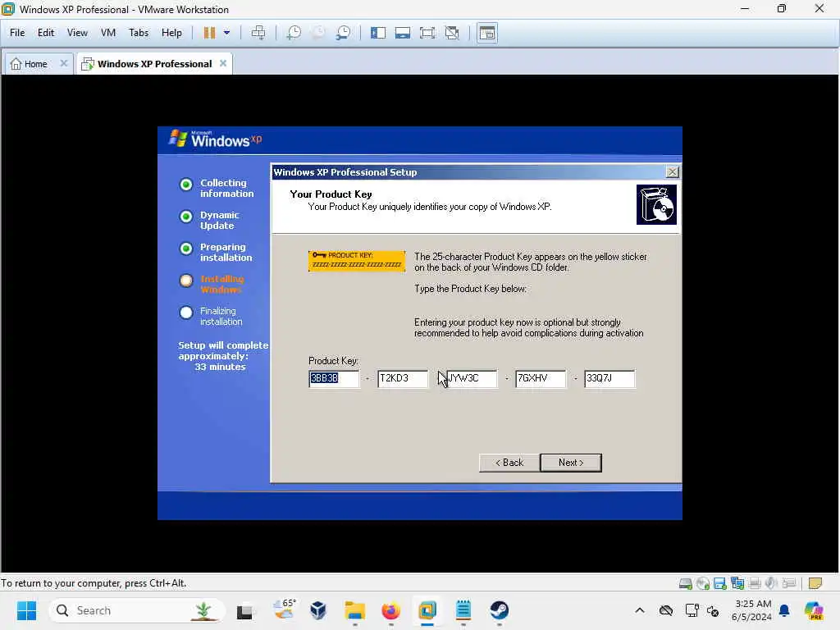This screenshot has width=840, height=630.
Task: Open the VM menu
Action: tap(108, 33)
